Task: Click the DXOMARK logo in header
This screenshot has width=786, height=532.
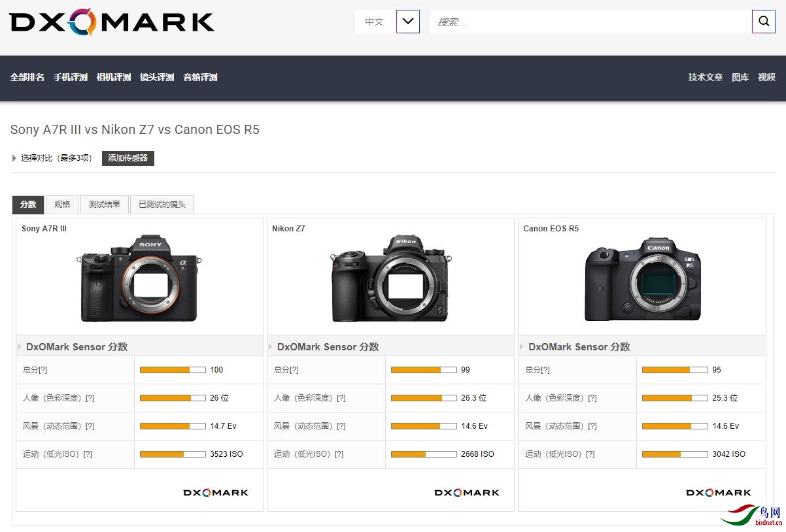Action: click(112, 22)
